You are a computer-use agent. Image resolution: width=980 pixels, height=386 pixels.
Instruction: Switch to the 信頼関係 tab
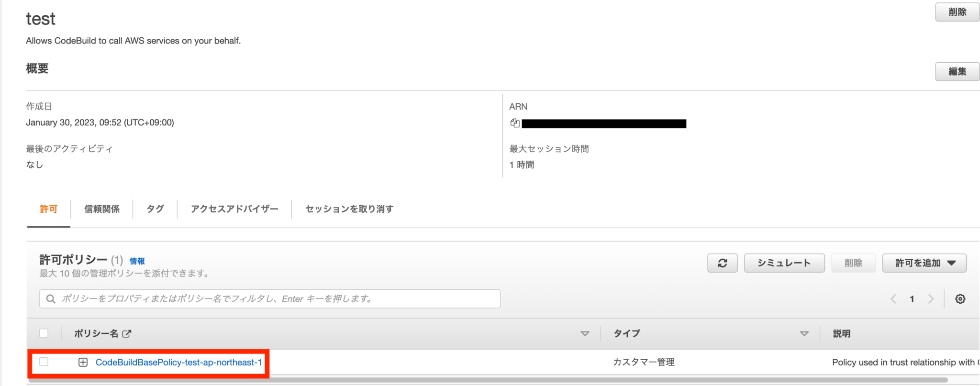tap(102, 209)
